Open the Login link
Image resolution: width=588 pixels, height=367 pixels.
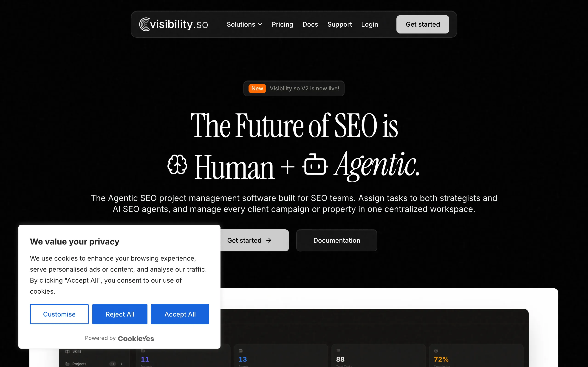370,24
